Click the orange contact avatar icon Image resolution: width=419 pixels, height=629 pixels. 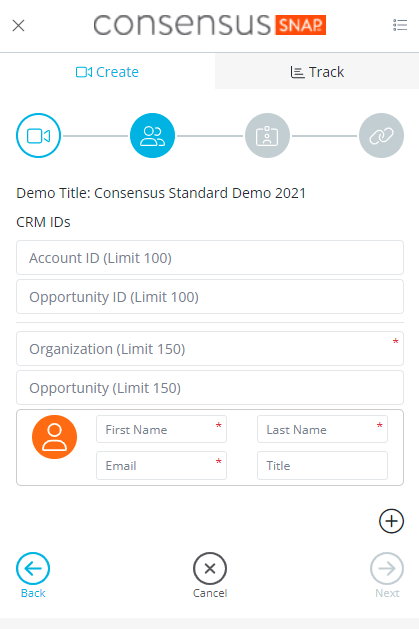click(55, 437)
